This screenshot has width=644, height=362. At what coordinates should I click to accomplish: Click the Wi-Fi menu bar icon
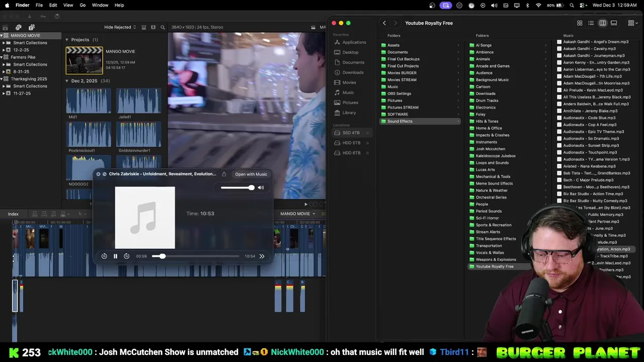[538, 5]
